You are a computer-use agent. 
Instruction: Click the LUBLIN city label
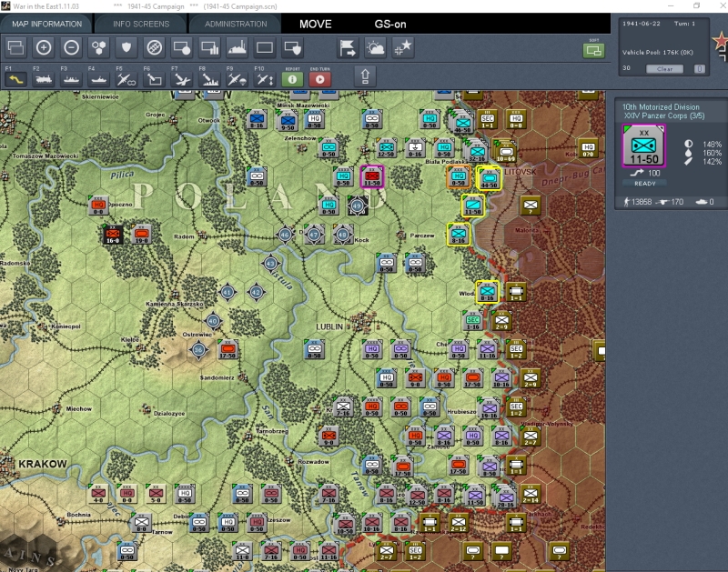click(x=329, y=326)
